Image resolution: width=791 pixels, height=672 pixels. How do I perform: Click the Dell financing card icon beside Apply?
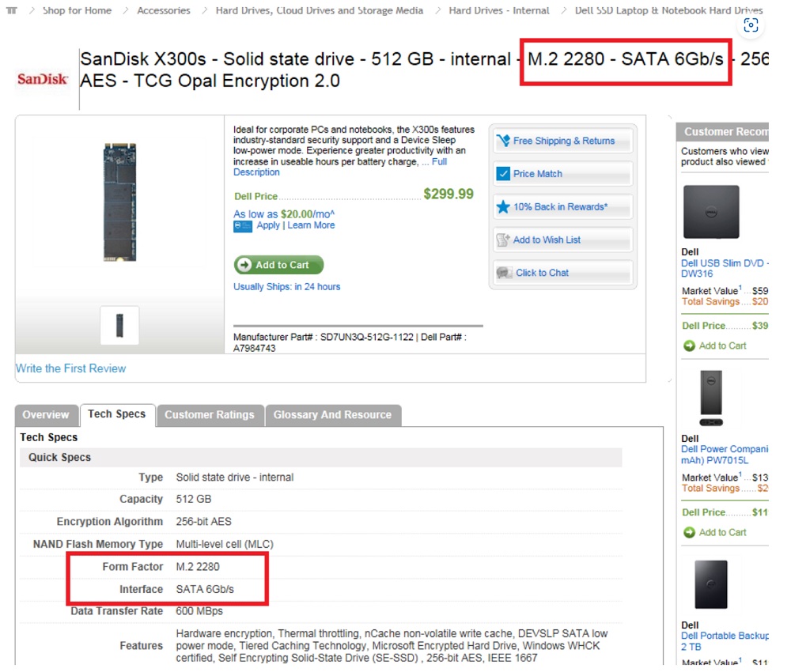(x=243, y=226)
